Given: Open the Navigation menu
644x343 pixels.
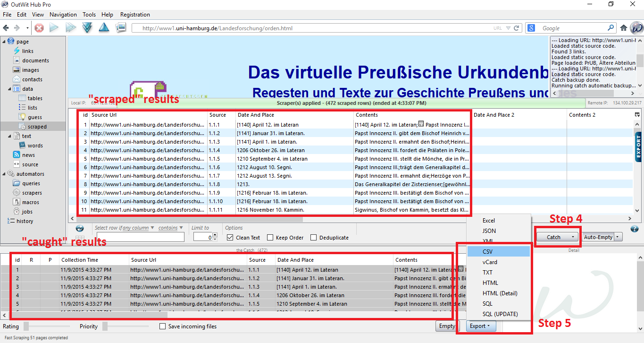Looking at the screenshot, I should tap(63, 15).
